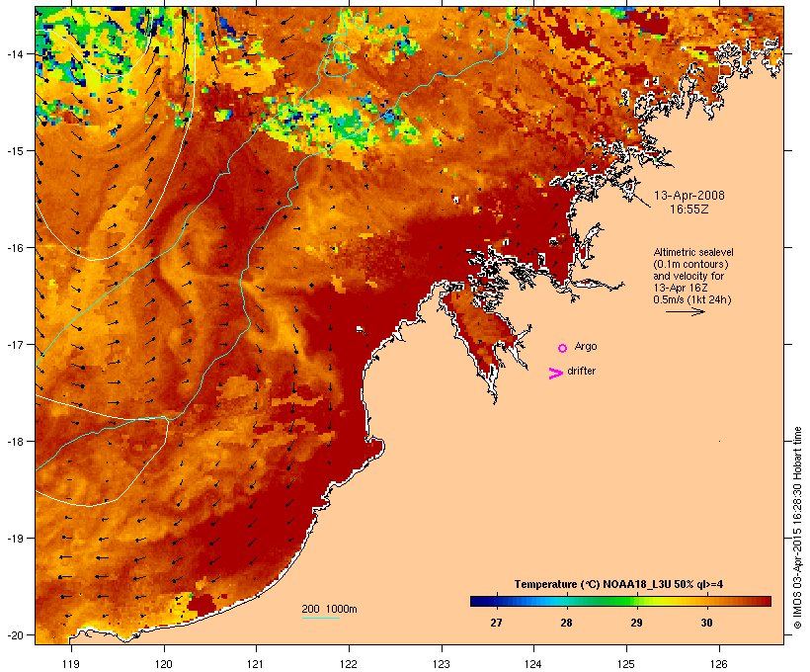
Task: Click the "drifter" legend label
Action: pyautogui.click(x=581, y=371)
